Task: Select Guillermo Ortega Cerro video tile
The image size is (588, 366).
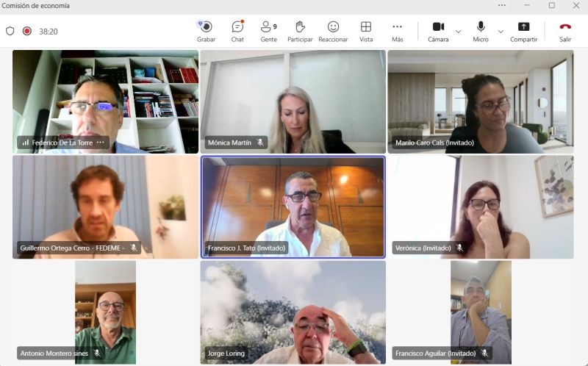Action: coord(105,207)
